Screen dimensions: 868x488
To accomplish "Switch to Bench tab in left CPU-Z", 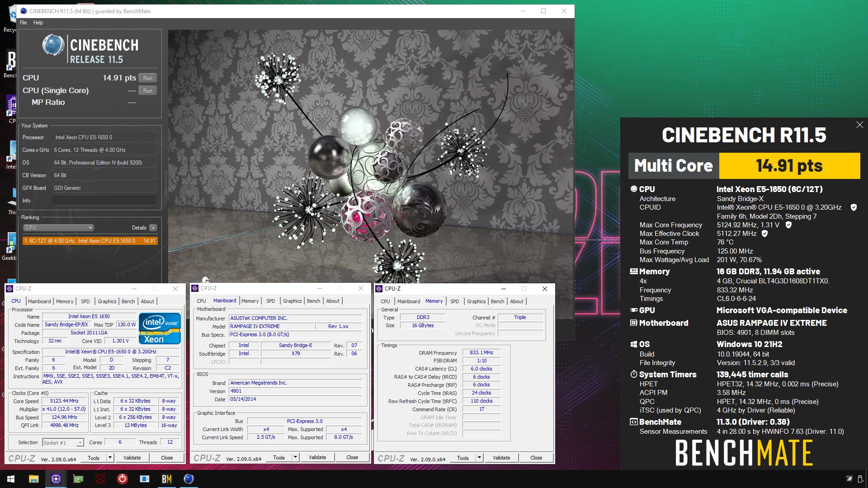I will pos(128,301).
